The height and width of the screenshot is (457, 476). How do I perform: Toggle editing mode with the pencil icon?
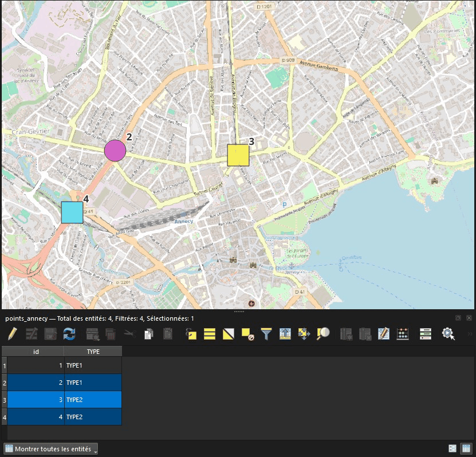pos(12,334)
